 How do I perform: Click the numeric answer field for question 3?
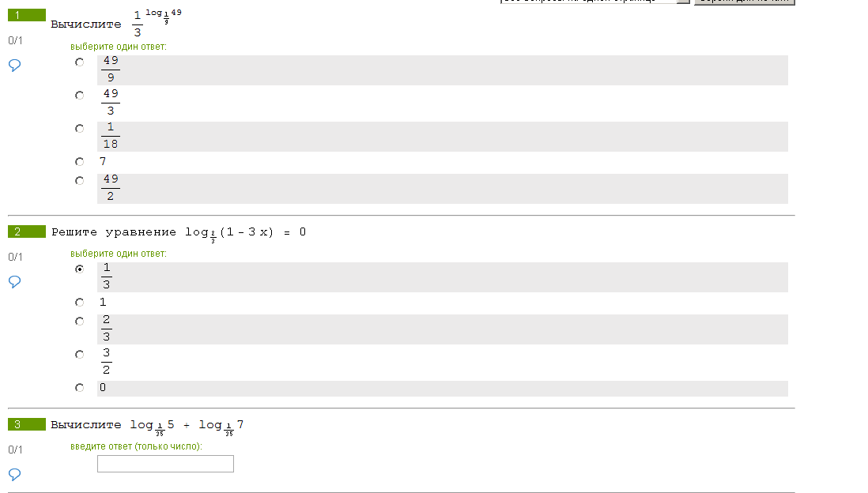coord(165,464)
